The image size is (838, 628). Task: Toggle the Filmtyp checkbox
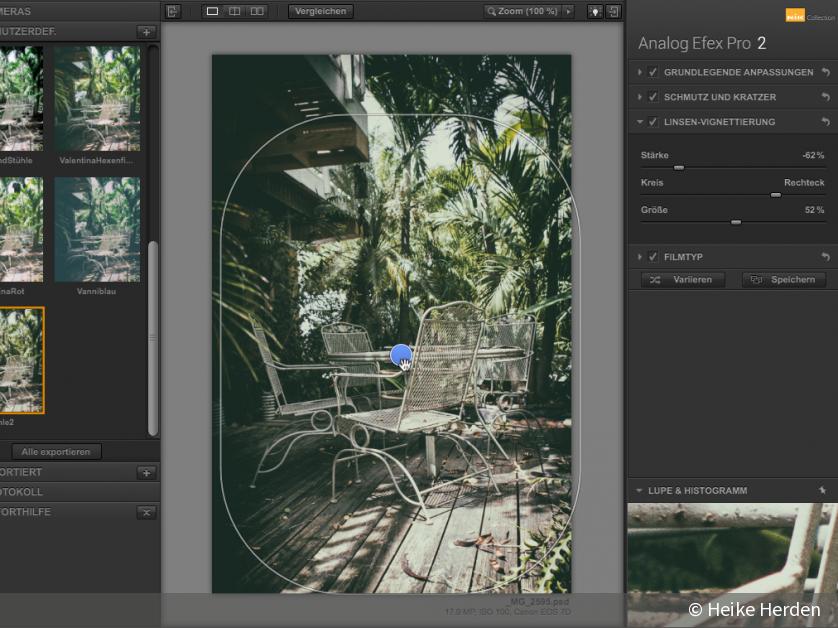(653, 257)
